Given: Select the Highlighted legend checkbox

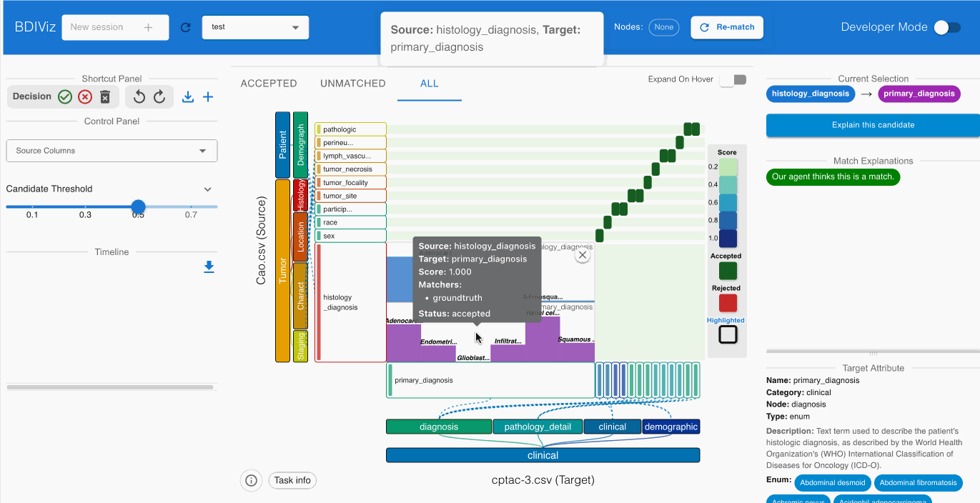Looking at the screenshot, I should [x=727, y=334].
